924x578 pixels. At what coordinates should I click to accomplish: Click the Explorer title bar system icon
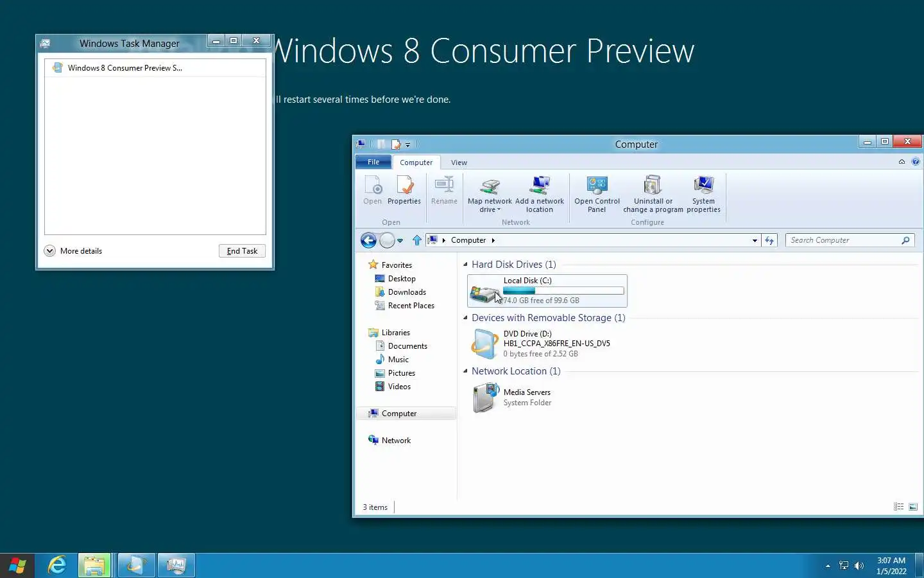click(x=361, y=144)
